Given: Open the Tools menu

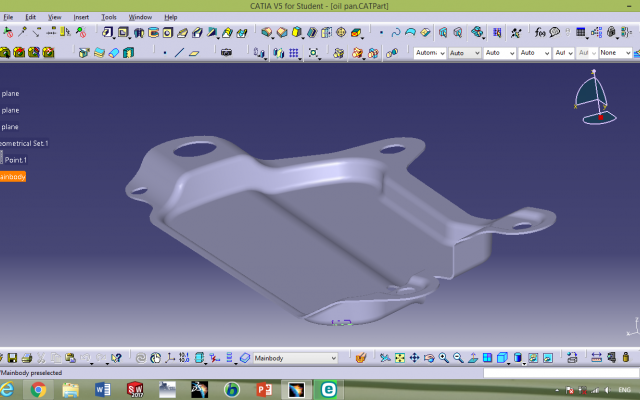Looking at the screenshot, I should click(109, 17).
